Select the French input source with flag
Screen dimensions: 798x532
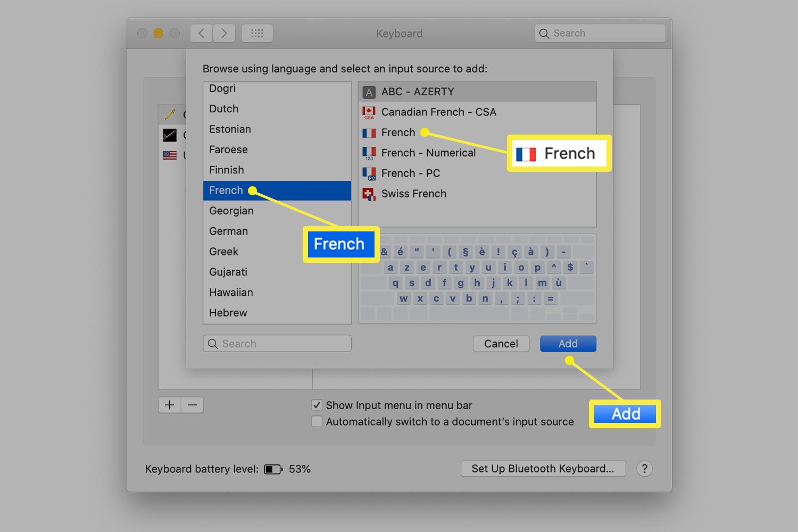477,132
